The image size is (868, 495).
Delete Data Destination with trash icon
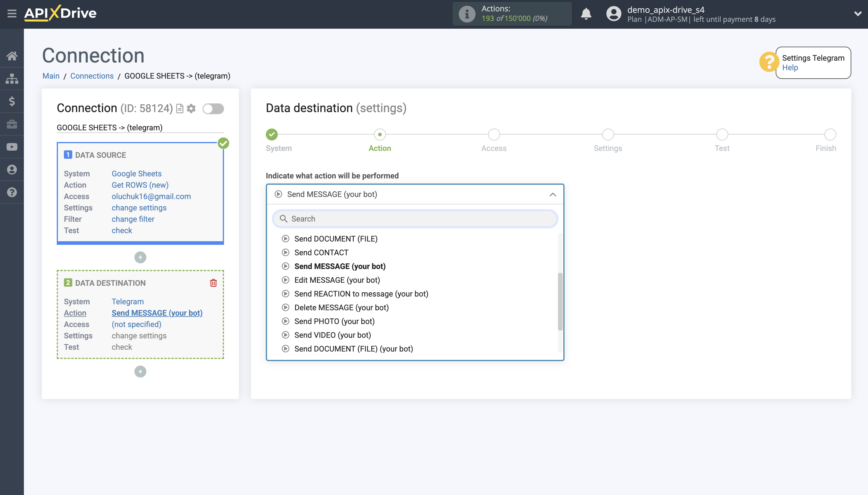pos(213,282)
